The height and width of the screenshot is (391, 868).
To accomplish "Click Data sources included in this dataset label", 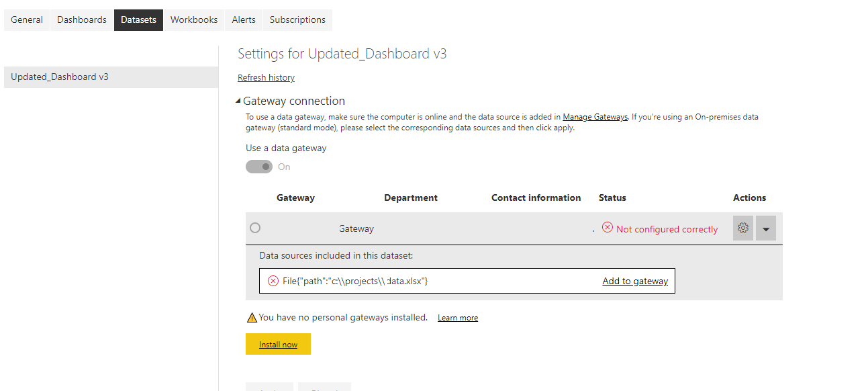I will 336,255.
